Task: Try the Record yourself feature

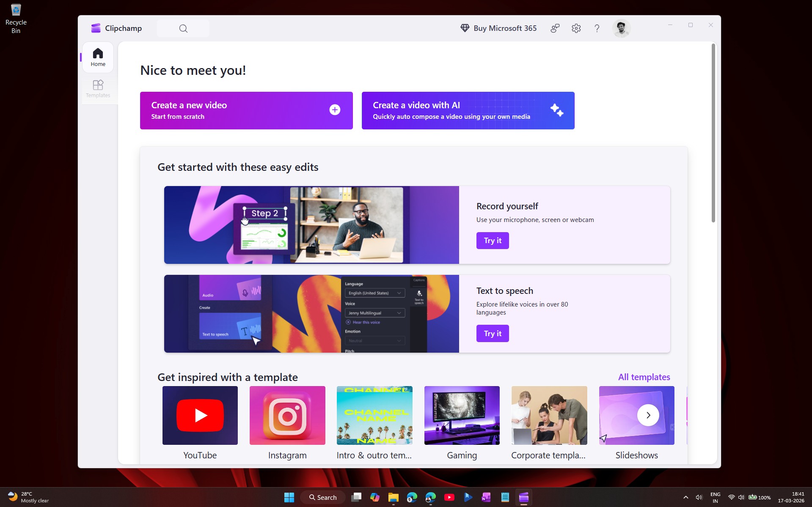Action: [492, 240]
